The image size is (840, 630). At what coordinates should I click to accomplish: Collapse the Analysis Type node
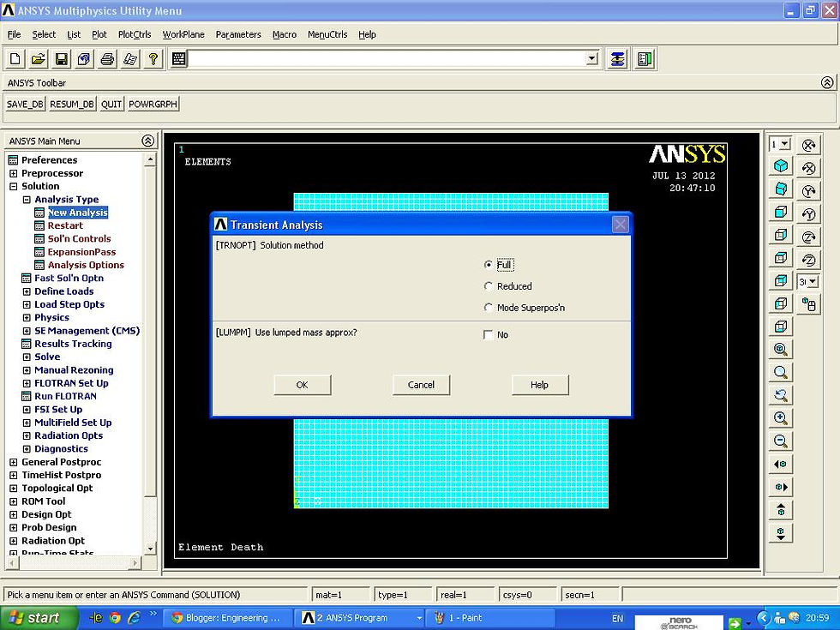coord(27,199)
